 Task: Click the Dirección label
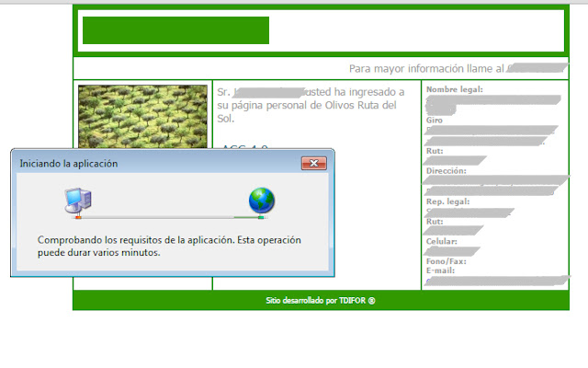click(447, 171)
